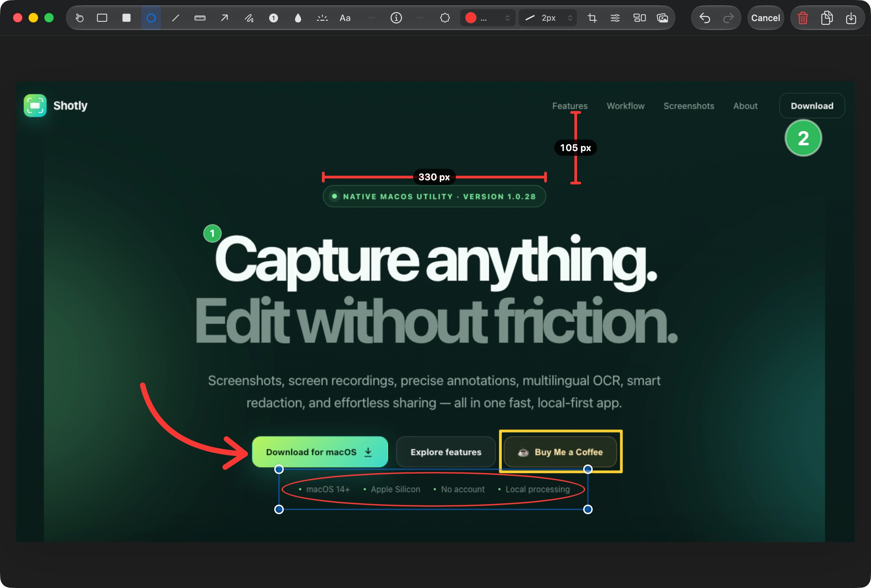Open the color picker dropdown arrows
Viewport: 871px width, 588px height.
pyautogui.click(x=507, y=18)
